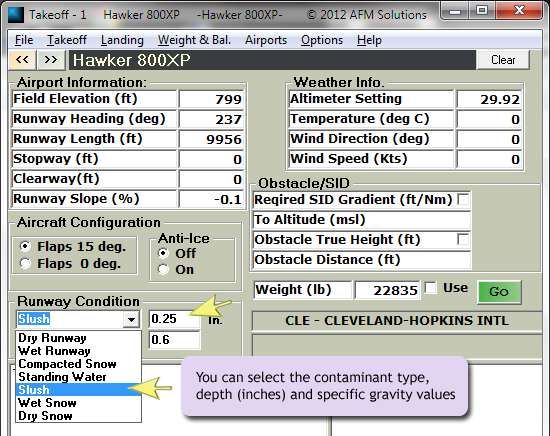Click the Clearway value field

(212, 179)
